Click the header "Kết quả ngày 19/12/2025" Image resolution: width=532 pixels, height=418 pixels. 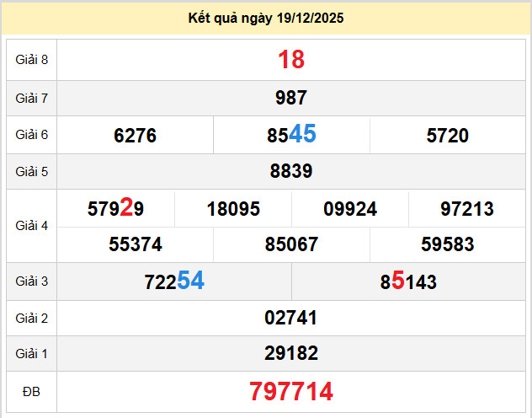tap(266, 18)
